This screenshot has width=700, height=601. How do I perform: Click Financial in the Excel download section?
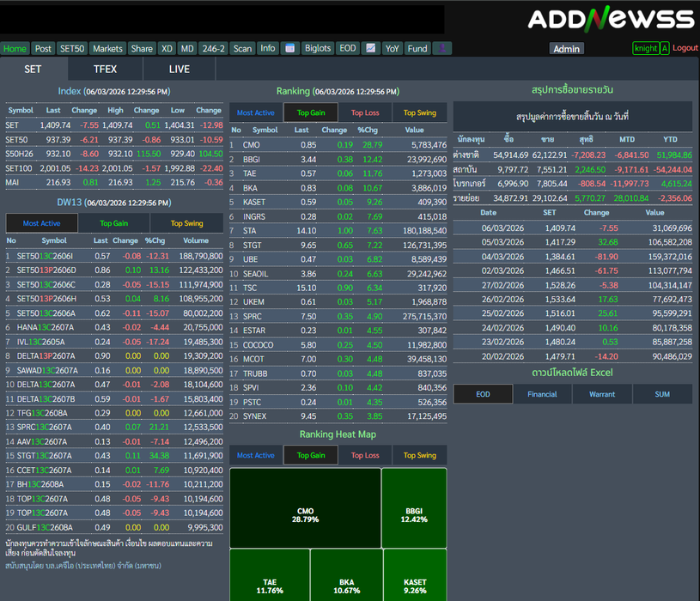[x=542, y=394]
